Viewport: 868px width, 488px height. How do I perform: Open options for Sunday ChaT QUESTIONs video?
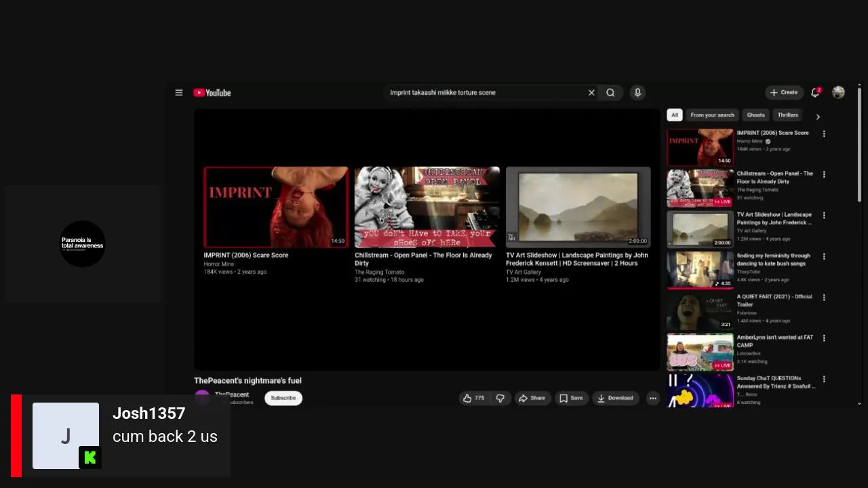[824, 380]
